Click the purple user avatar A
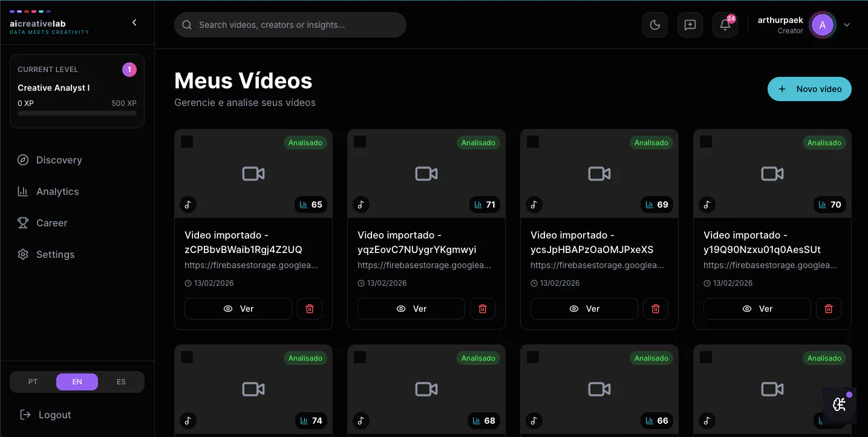 (822, 25)
